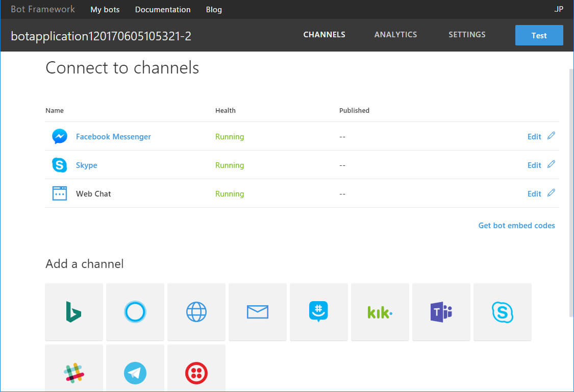Click the Web Chat channel name
This screenshot has width=574, height=392.
(x=93, y=194)
